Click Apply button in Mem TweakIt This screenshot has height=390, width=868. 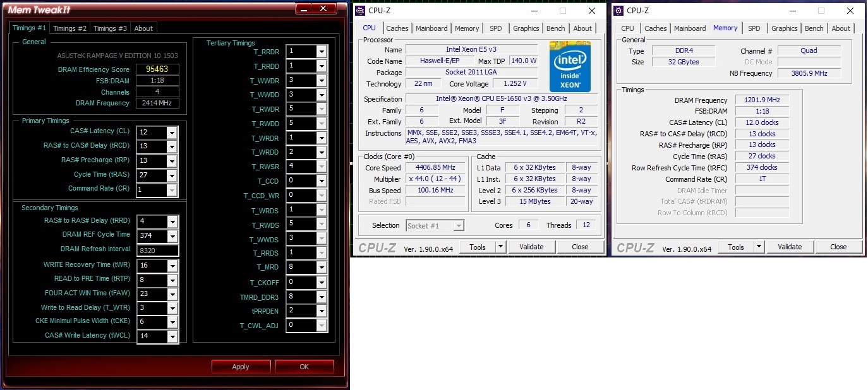[x=241, y=367]
